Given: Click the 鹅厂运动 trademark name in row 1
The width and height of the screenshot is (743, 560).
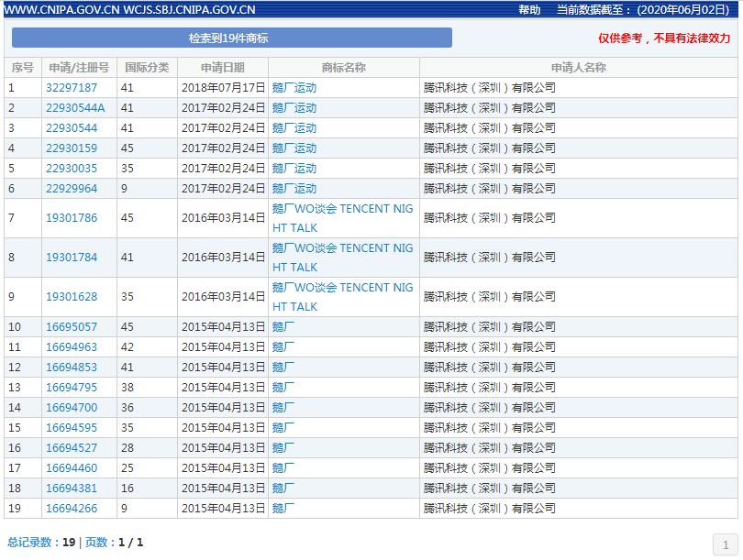Looking at the screenshot, I should 294,88.
